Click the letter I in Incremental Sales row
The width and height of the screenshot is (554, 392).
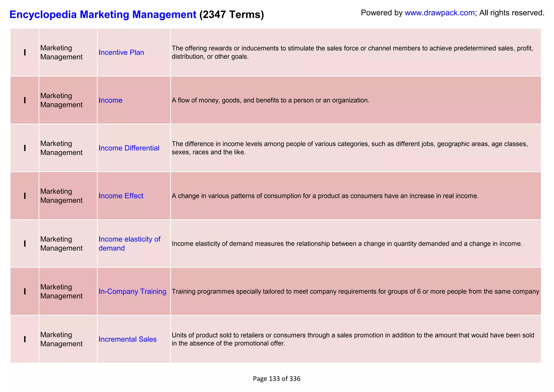(x=25, y=339)
